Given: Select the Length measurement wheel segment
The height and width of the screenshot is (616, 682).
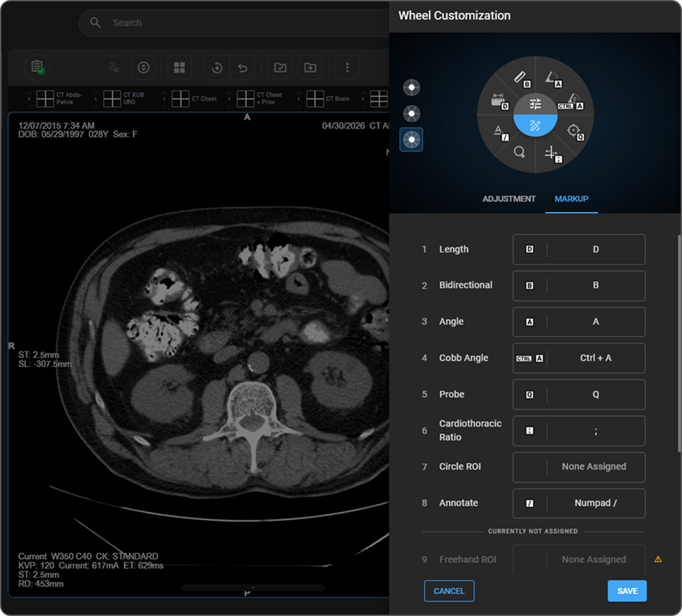Looking at the screenshot, I should (498, 100).
